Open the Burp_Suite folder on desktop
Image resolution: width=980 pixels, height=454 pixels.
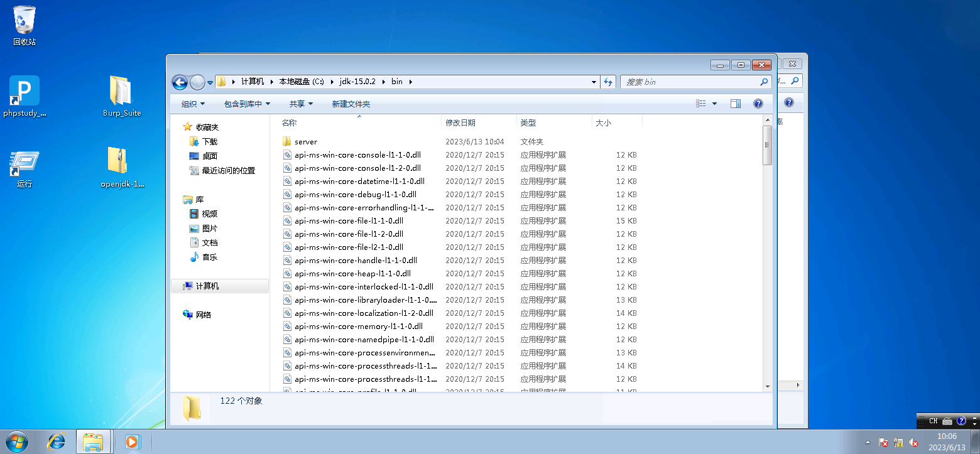tap(122, 96)
